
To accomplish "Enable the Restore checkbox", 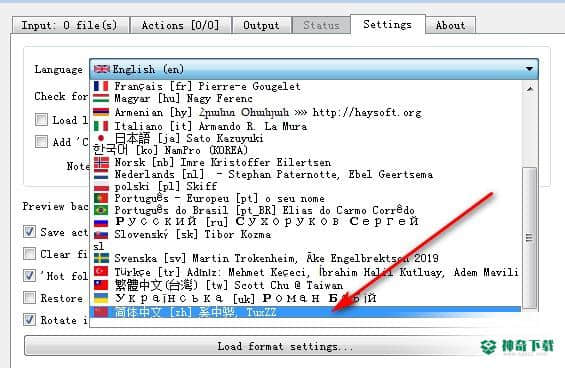I will click(29, 298).
